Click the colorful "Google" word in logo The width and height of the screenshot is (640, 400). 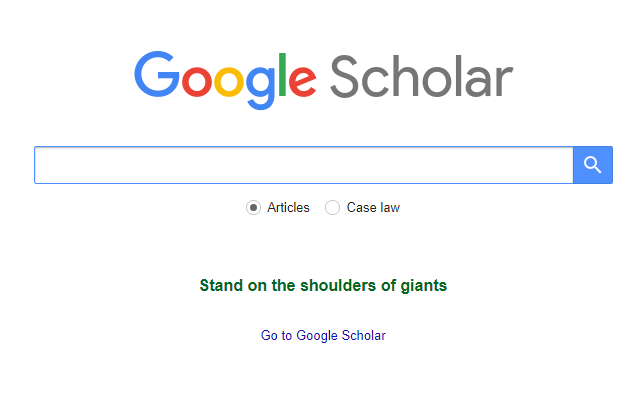click(225, 78)
